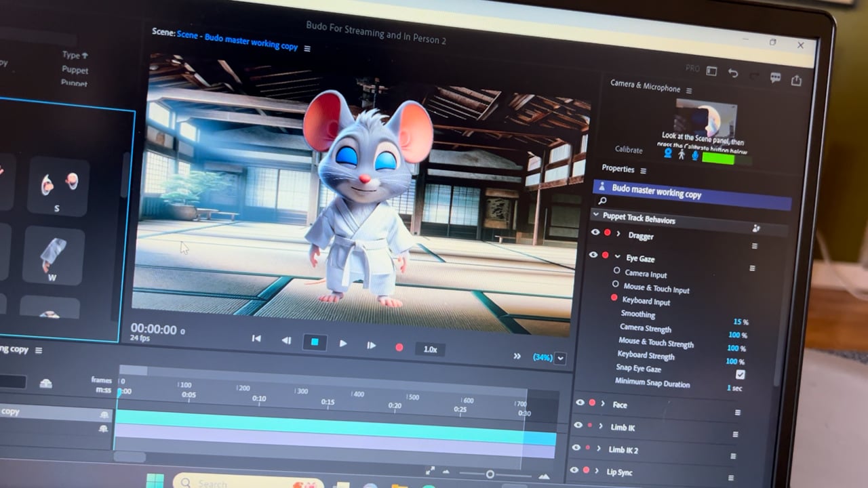Go to scene start with playback button
The width and height of the screenshot is (868, 488).
256,339
